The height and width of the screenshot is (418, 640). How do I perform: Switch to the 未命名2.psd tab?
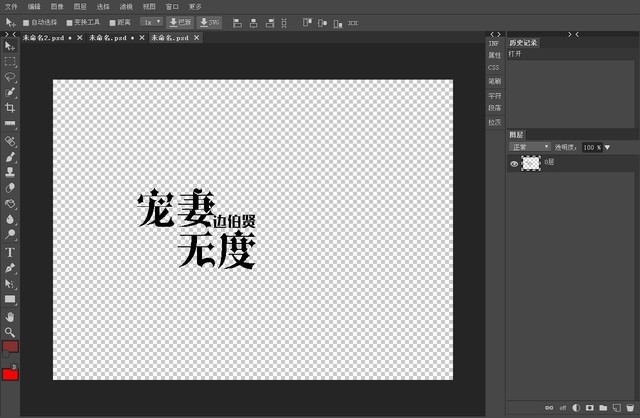(44, 38)
